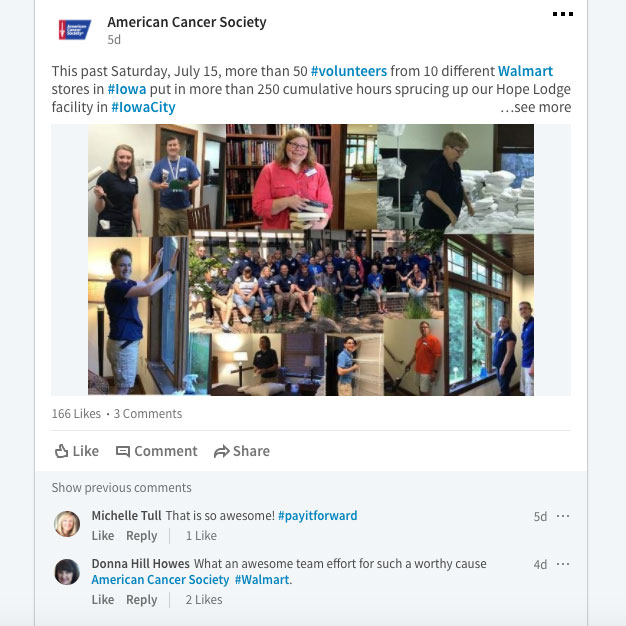Click the American Cancer Society page name
Screen dimensions: 626x626
[x=187, y=22]
